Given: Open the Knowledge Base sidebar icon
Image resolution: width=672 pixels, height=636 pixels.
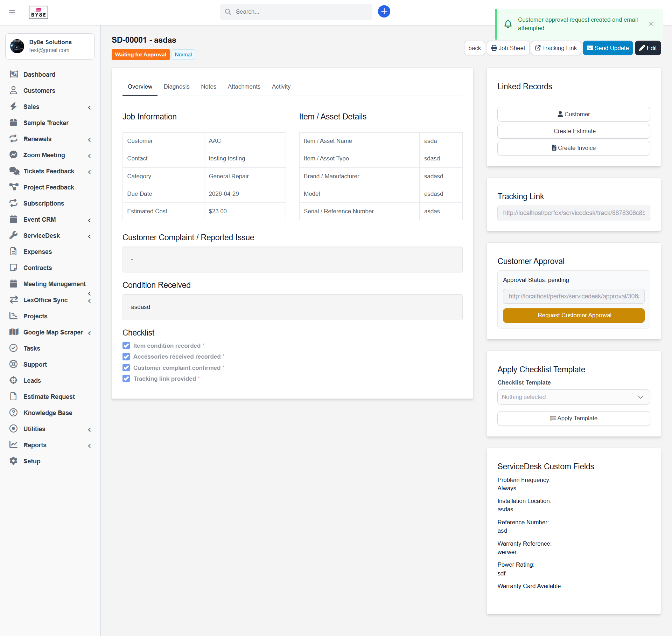Looking at the screenshot, I should pyautogui.click(x=14, y=413).
